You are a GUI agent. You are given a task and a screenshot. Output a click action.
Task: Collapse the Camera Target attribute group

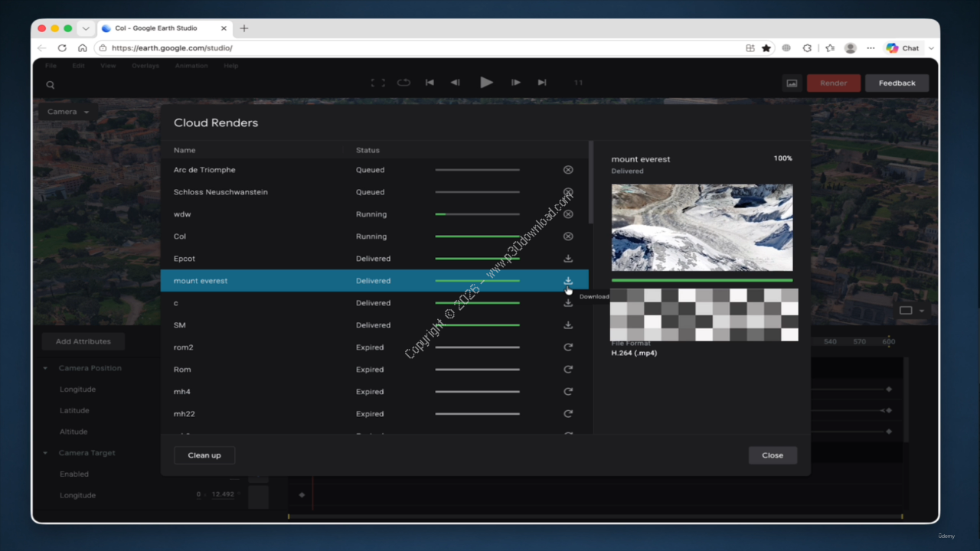45,453
